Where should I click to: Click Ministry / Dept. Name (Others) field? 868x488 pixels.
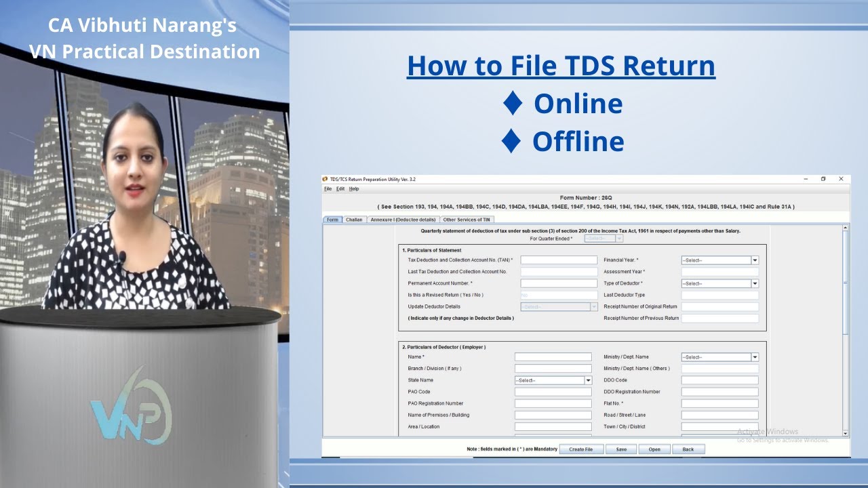click(x=719, y=369)
